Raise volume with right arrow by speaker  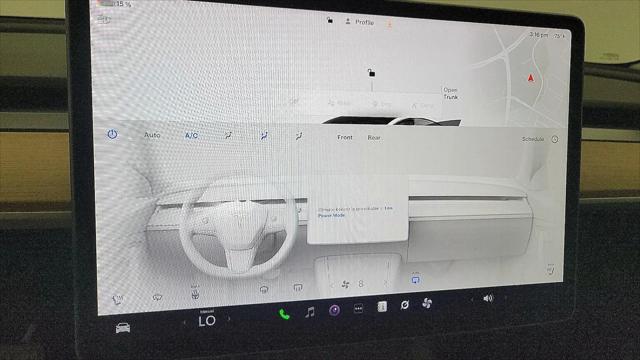pyautogui.click(x=505, y=297)
